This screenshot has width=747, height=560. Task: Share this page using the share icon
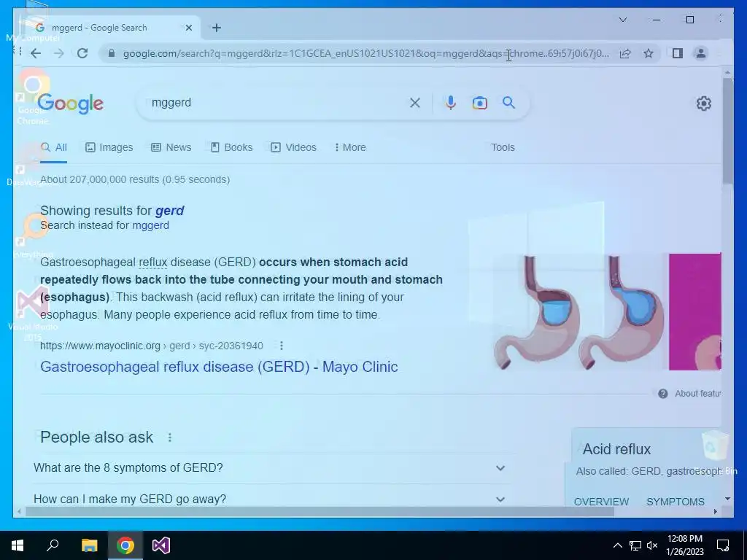coord(625,53)
